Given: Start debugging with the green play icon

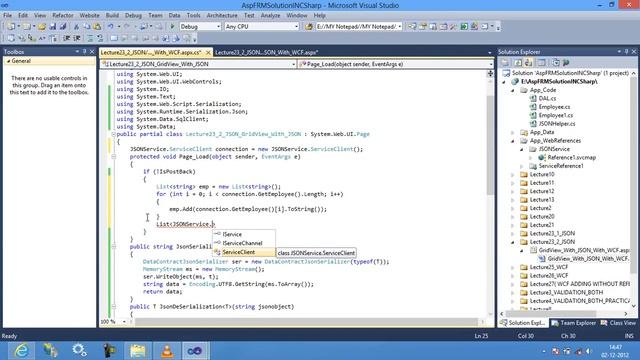Looking at the screenshot, I should (172, 27).
